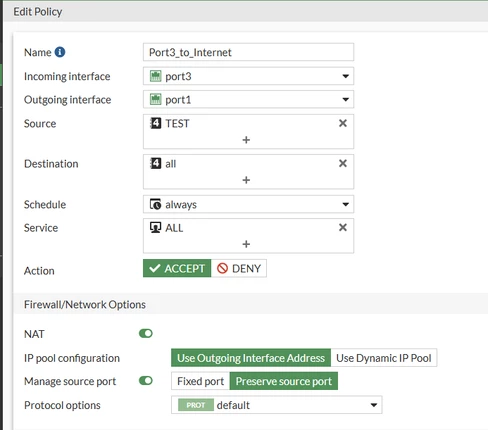The width and height of the screenshot is (488, 430).
Task: Expand the Schedule always dropdown
Action: [248, 204]
